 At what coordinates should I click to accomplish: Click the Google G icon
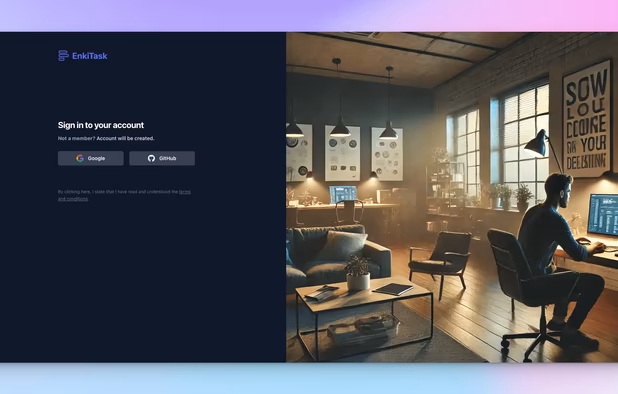click(x=80, y=158)
